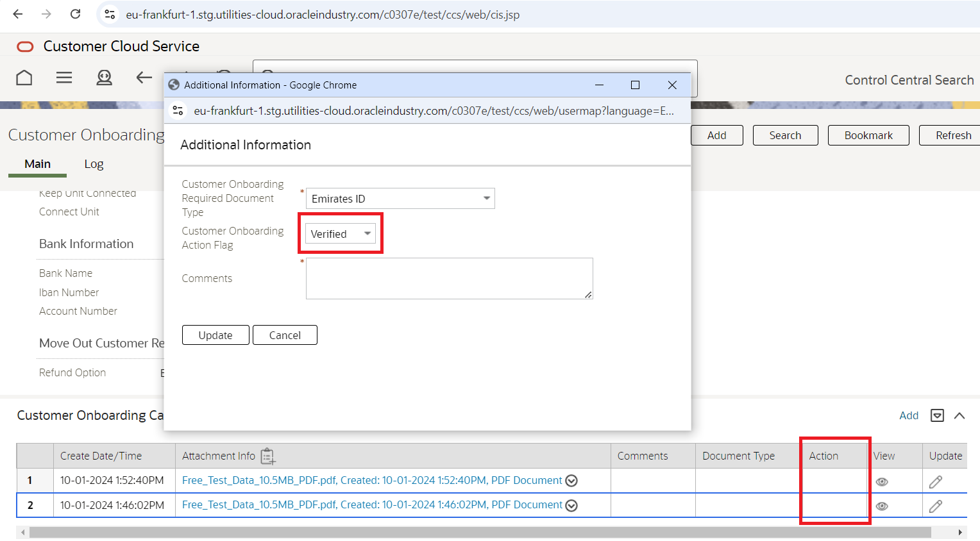Screen dimensions: 980x541
Task: Collapse the Customer Onboarding attachments zone
Action: click(959, 415)
